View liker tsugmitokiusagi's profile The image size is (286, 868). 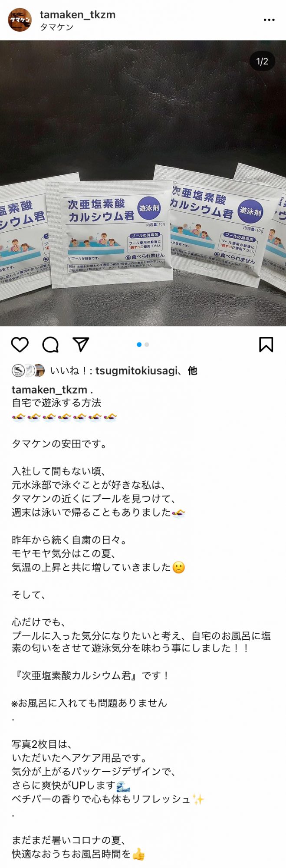(x=136, y=371)
